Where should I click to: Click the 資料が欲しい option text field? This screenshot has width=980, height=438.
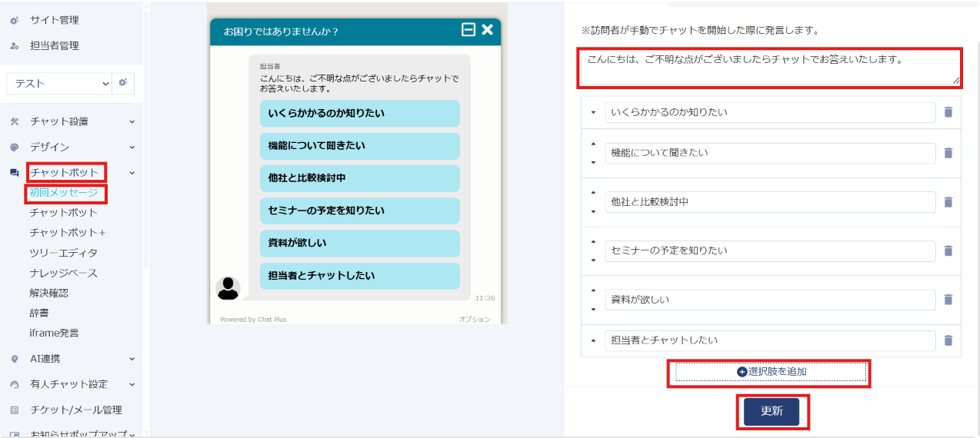coord(770,300)
